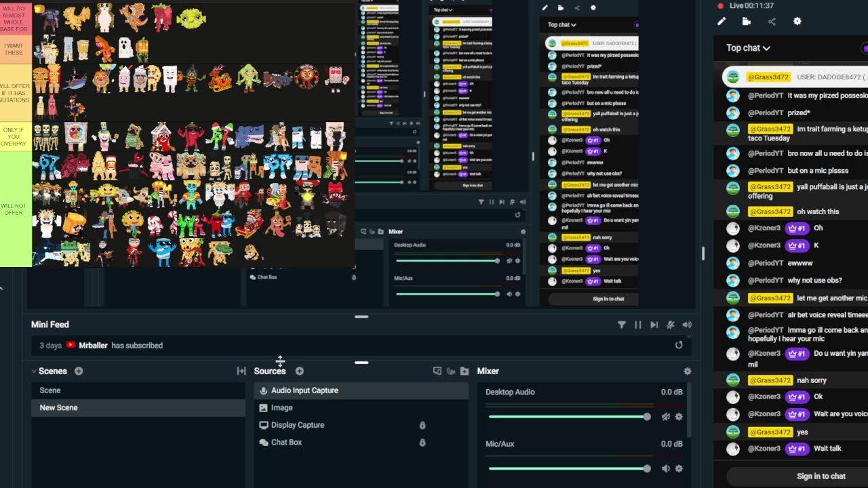The height and width of the screenshot is (488, 868).
Task: Select the Chat Box source row
Action: point(361,442)
